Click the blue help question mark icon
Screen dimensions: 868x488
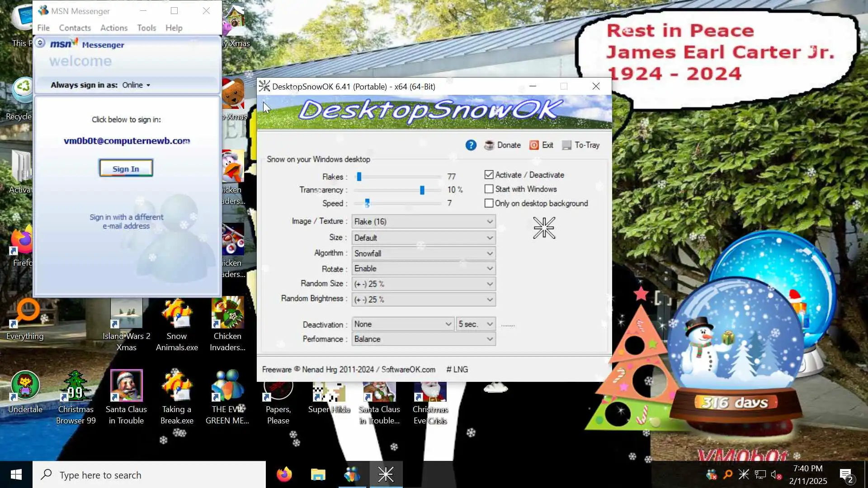pos(471,145)
